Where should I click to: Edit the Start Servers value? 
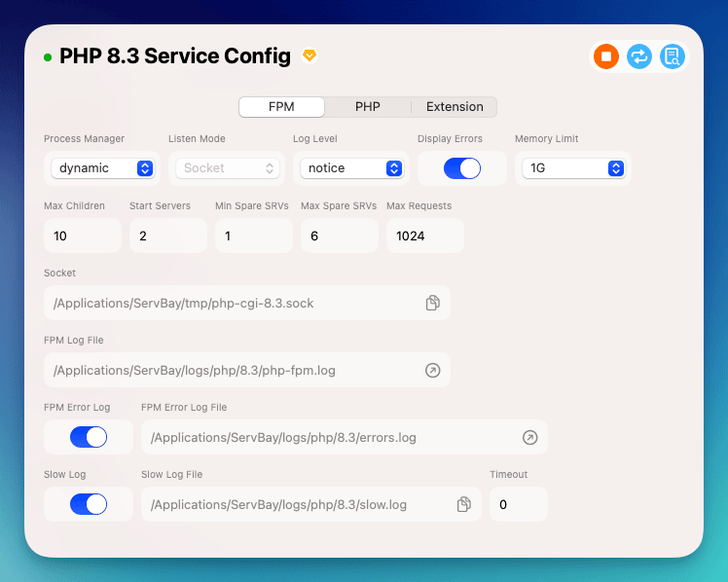pos(168,236)
